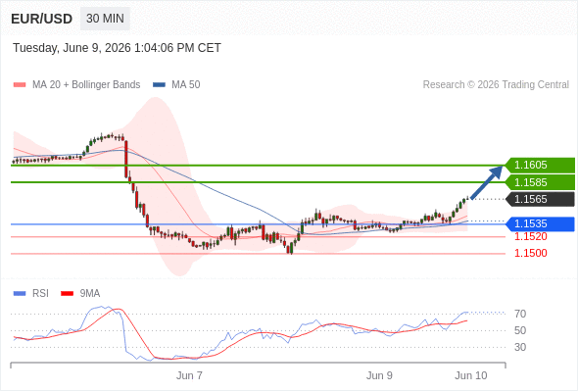Click the Jun 10 date axis label
Viewport: 578px width, 392px height.
tap(471, 375)
